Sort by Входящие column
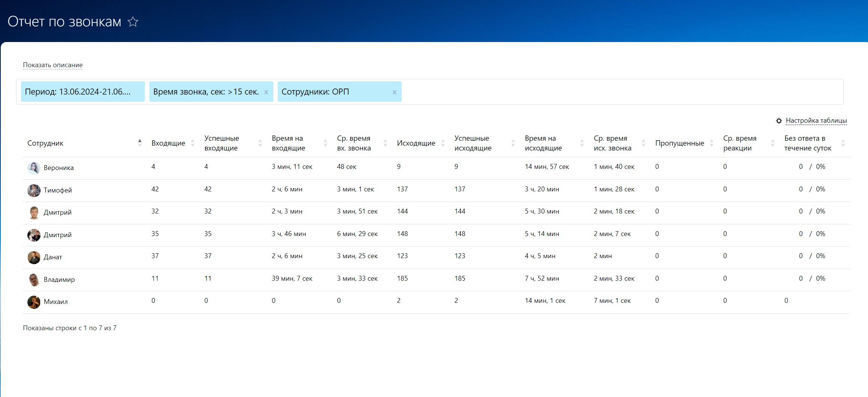 [193, 143]
